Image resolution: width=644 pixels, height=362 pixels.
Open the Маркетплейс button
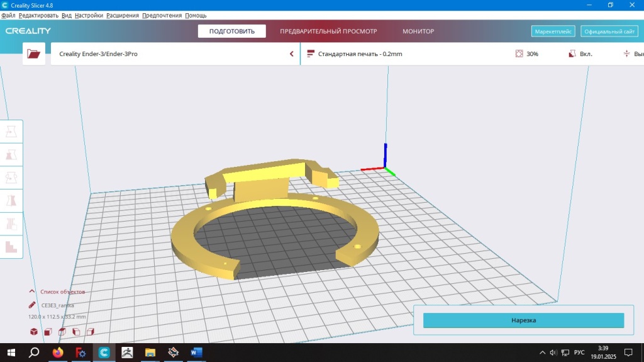coord(553,31)
